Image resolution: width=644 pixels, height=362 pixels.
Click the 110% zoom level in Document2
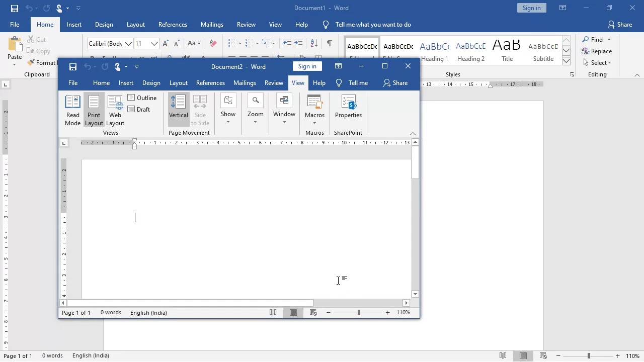pos(403,313)
